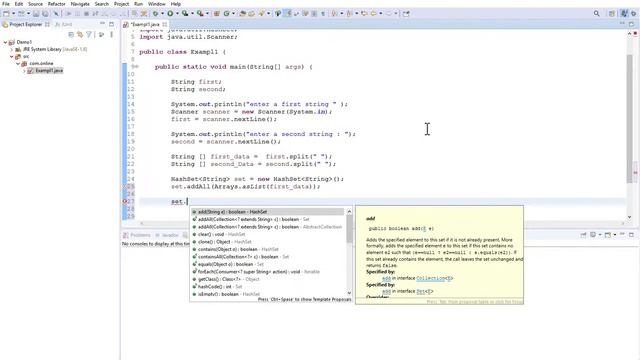Expand the Run button dropdown arrow
Viewport: 640px width, 360px height.
[177, 13]
